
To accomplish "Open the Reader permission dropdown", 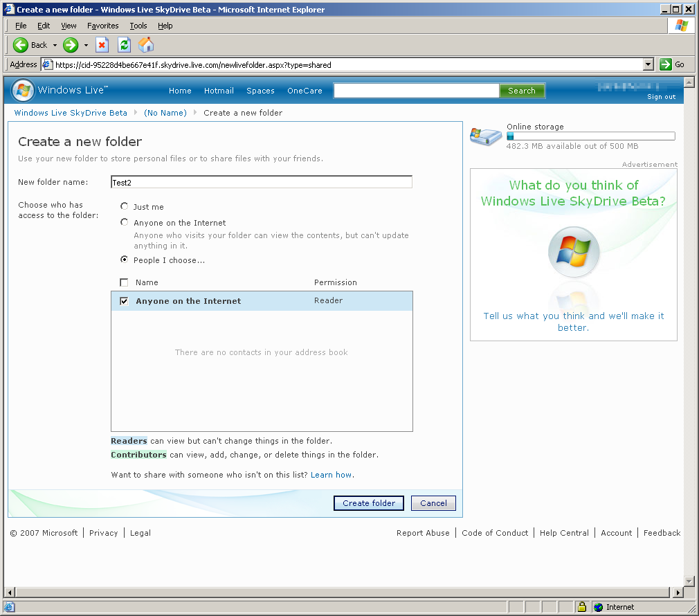I will click(328, 300).
